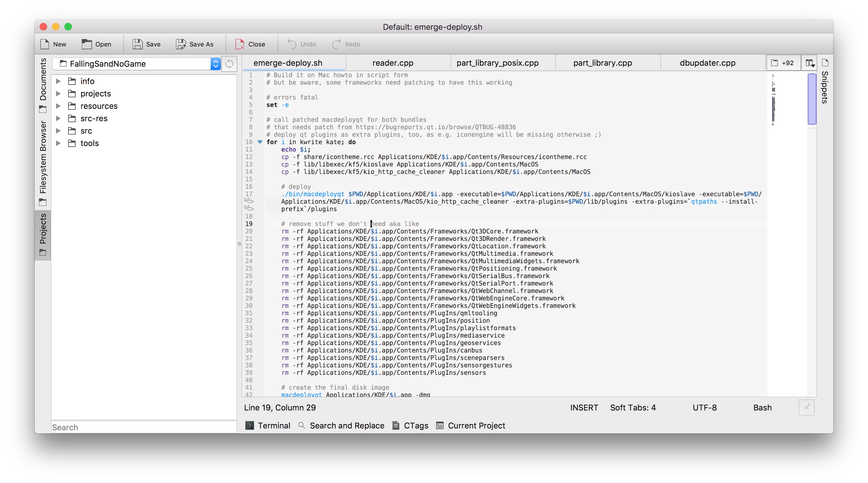Expand the resources folder
Image resolution: width=868 pixels, height=483 pixels.
click(58, 106)
